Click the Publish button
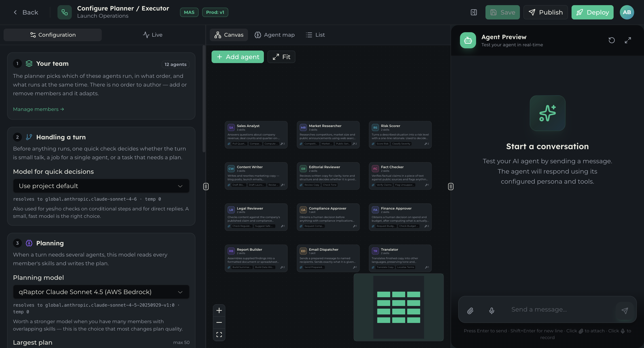 click(546, 12)
